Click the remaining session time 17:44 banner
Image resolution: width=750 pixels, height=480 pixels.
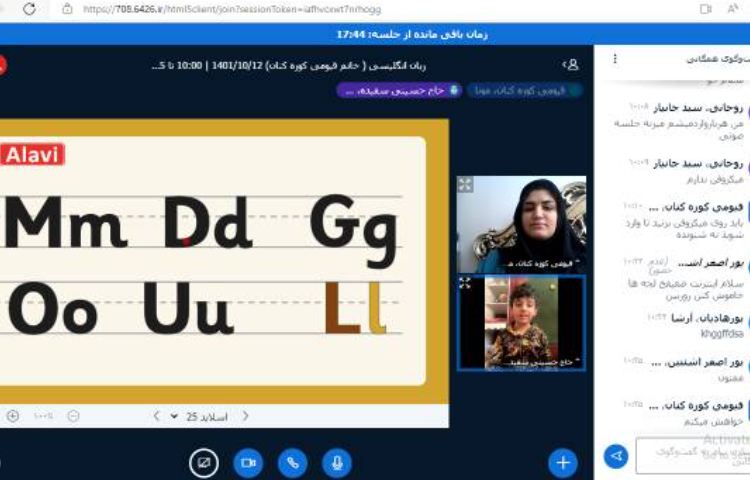pyautogui.click(x=412, y=34)
